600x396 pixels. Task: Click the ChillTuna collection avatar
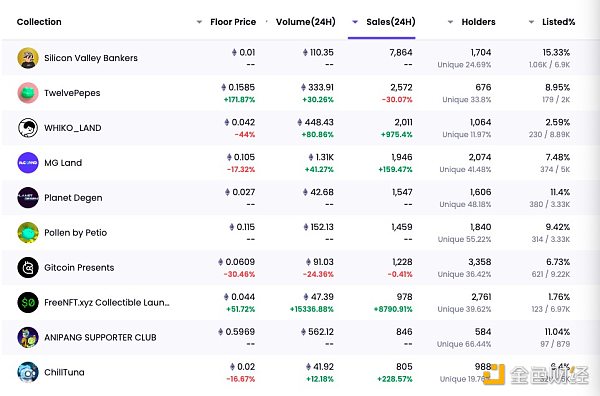[28, 372]
